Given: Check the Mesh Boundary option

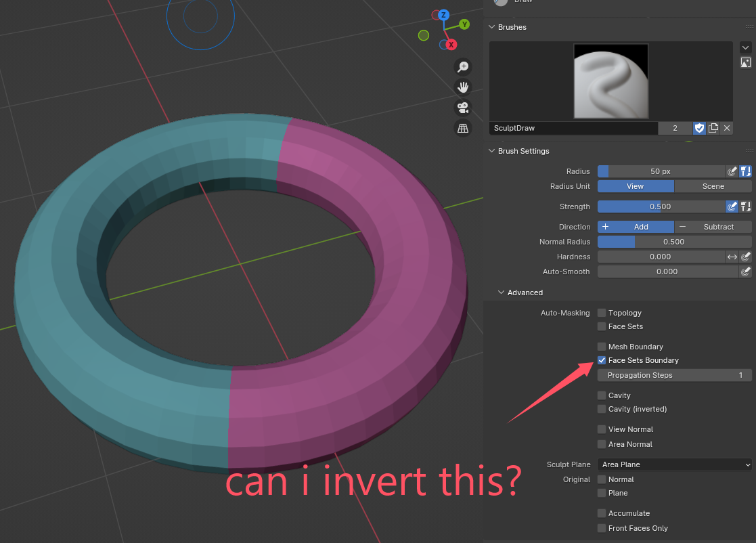Looking at the screenshot, I should (602, 347).
